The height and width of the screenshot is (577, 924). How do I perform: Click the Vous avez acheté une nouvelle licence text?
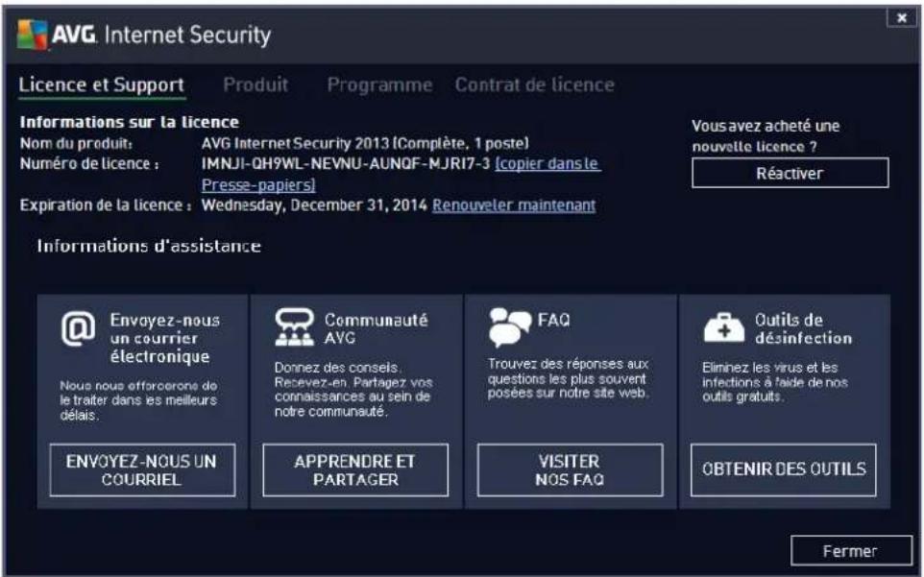[766, 136]
